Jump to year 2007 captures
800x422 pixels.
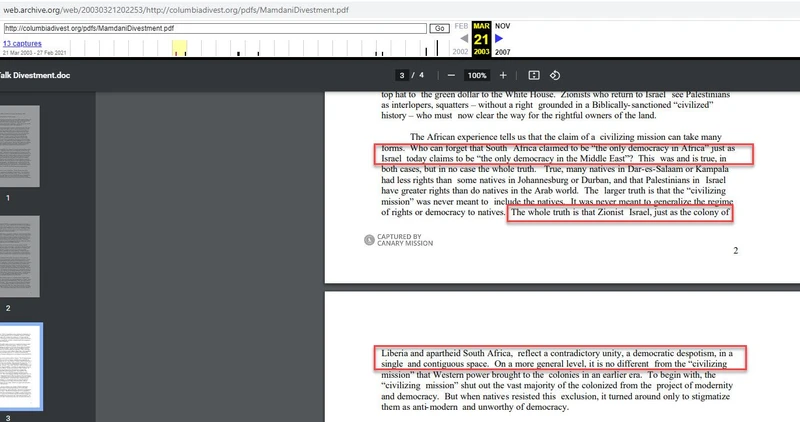click(503, 52)
